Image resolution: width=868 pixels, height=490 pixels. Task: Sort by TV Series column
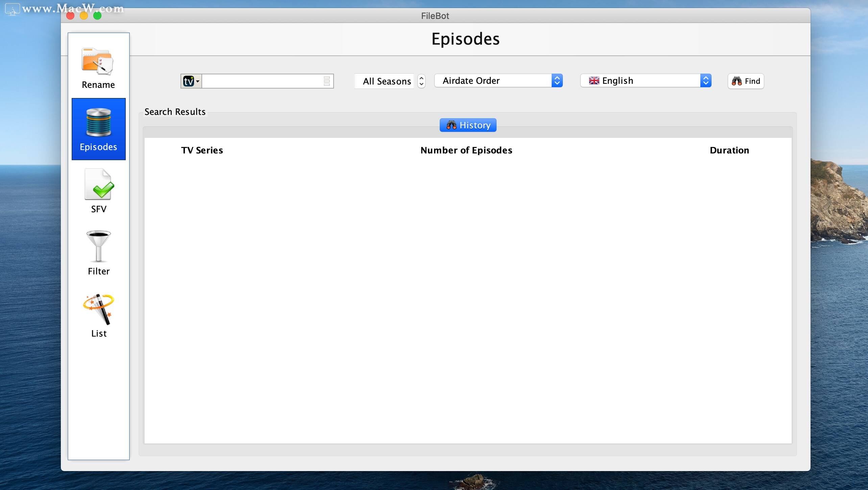click(x=202, y=150)
